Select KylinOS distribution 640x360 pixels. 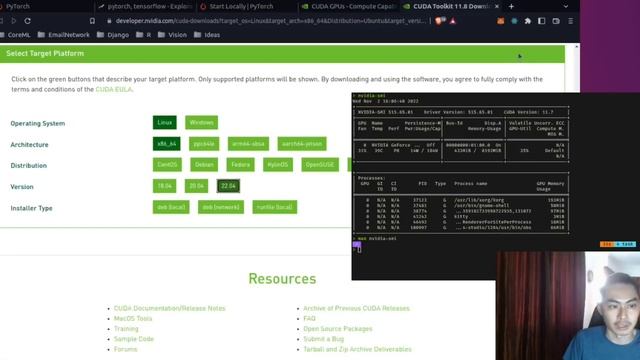coord(278,164)
